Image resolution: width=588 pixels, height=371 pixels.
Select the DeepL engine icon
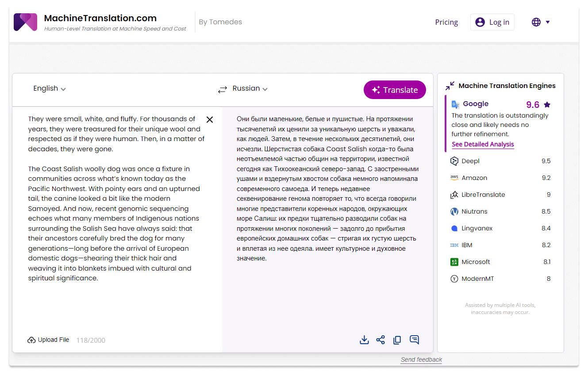[x=454, y=161]
